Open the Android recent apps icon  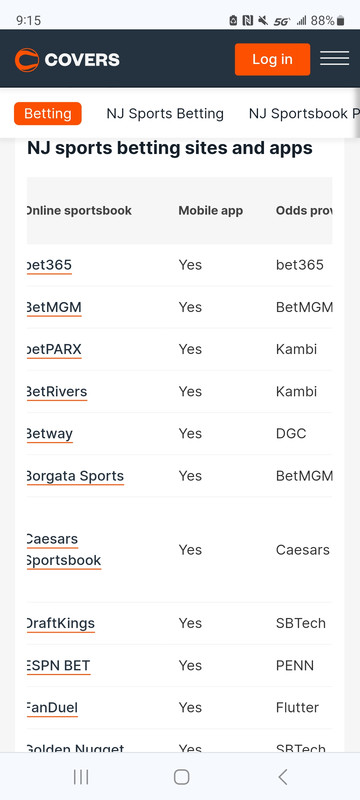81,777
